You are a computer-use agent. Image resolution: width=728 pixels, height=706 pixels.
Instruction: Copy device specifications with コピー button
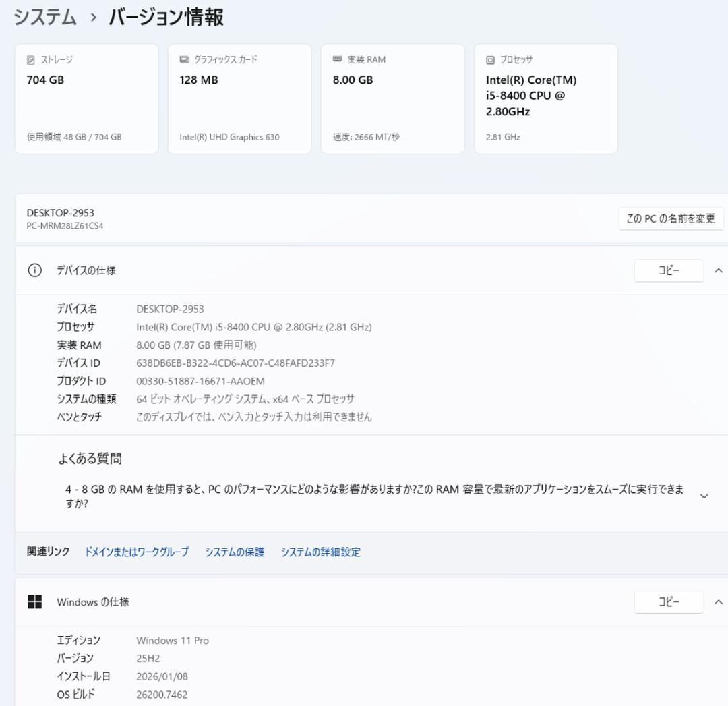click(669, 270)
